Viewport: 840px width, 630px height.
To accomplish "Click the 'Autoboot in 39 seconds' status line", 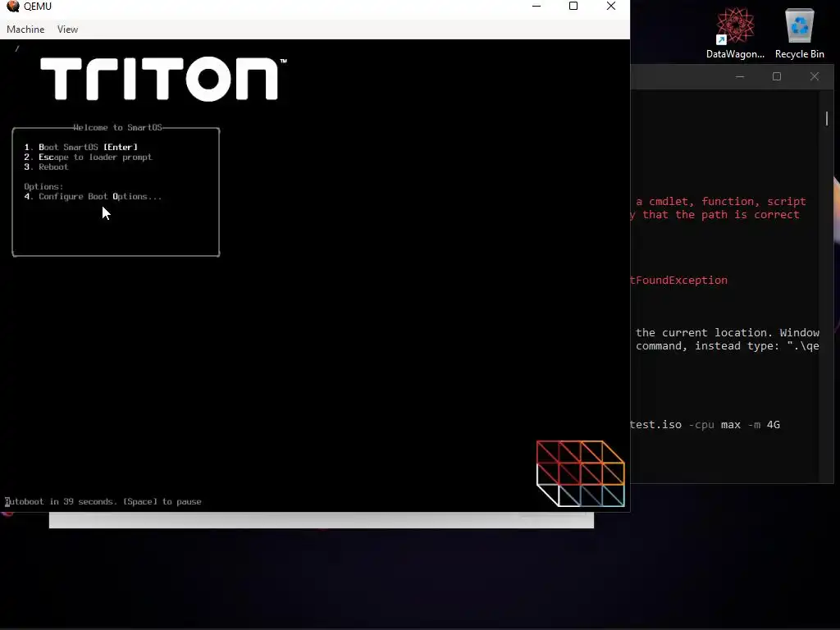I will pos(103,502).
